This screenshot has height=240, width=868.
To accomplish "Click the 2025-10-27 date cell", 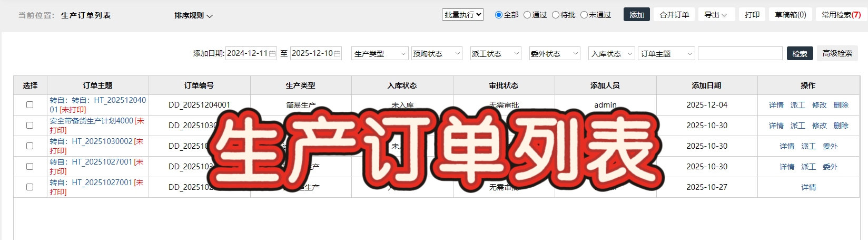I will (707, 187).
